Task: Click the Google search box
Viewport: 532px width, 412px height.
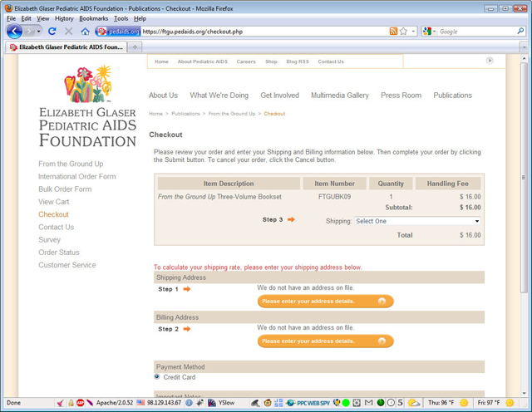Action: 476,32
